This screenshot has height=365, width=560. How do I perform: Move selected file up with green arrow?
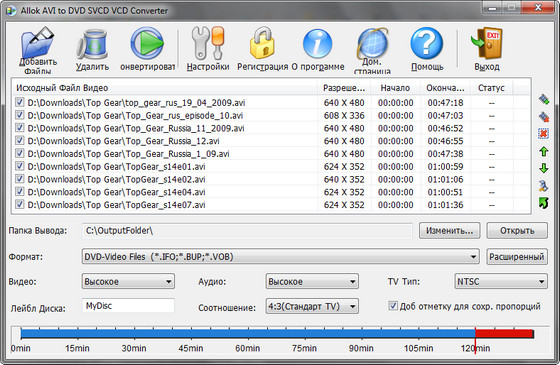(544, 151)
